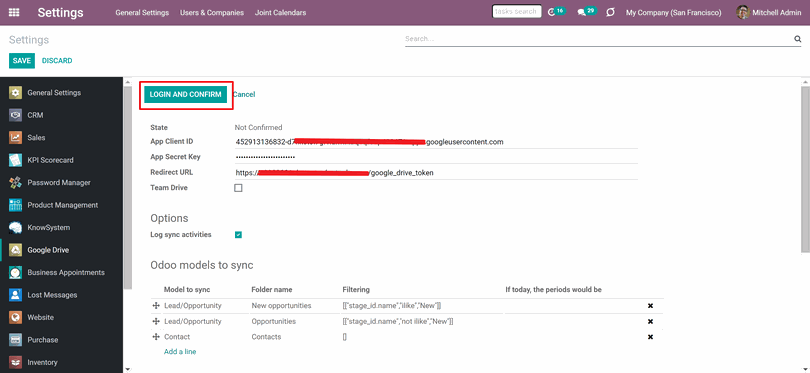Click the Redirect URL field
The image size is (810, 373).
(436, 173)
